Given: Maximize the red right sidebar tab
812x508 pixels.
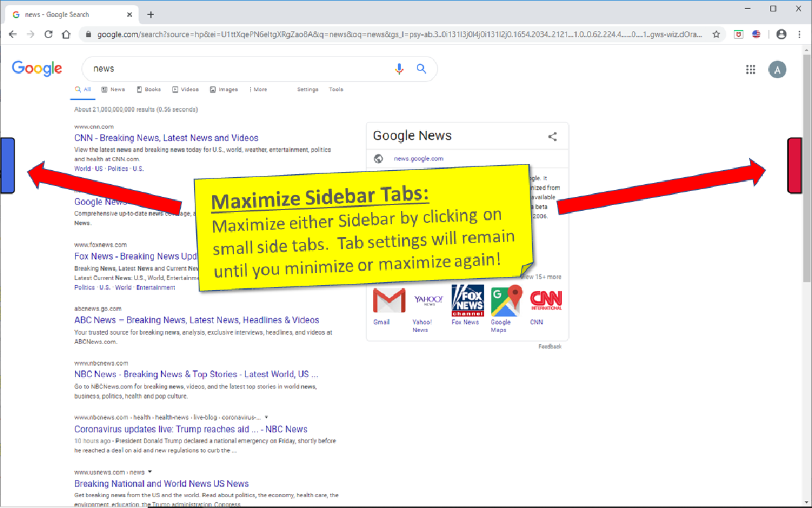Looking at the screenshot, I should pyautogui.click(x=795, y=165).
